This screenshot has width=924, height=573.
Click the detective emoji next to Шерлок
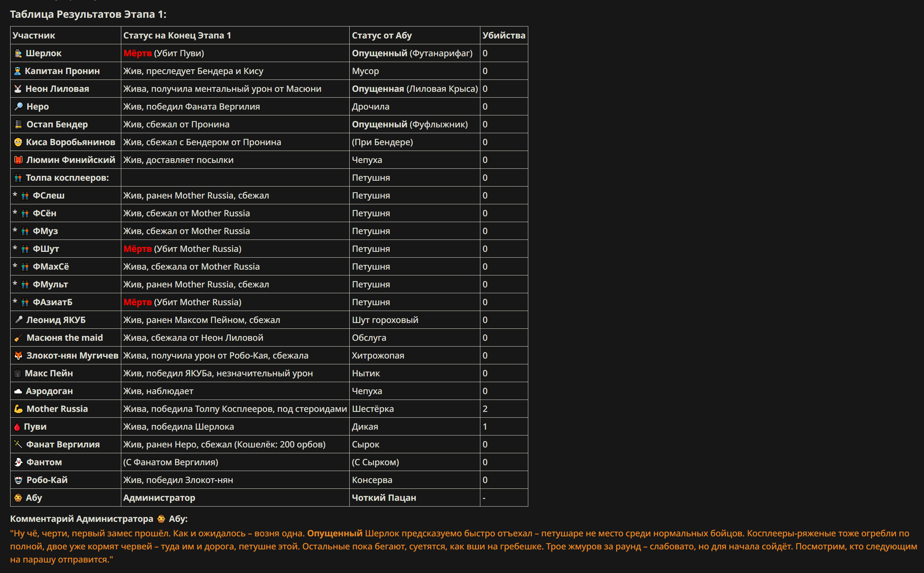click(x=18, y=53)
